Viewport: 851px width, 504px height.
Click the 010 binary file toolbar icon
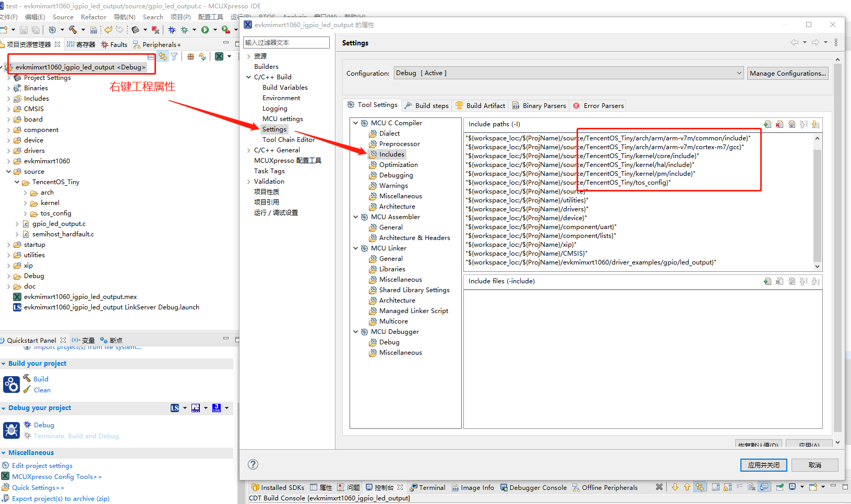(93, 30)
